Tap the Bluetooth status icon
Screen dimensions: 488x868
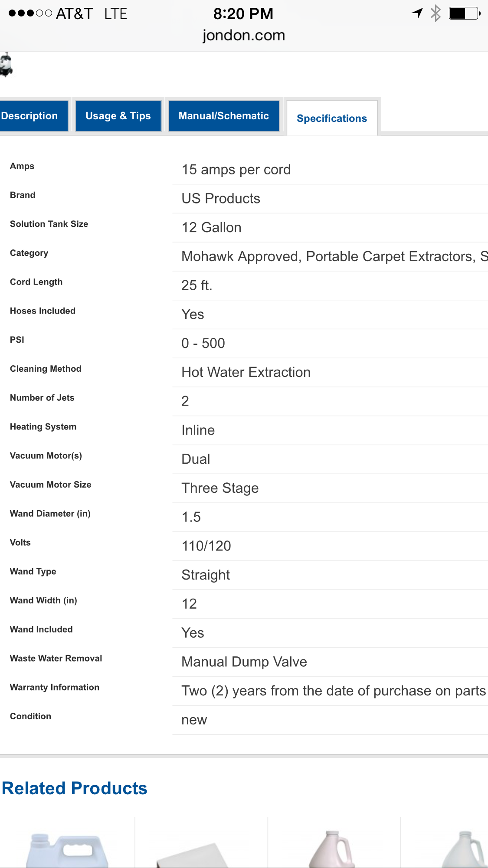click(436, 13)
